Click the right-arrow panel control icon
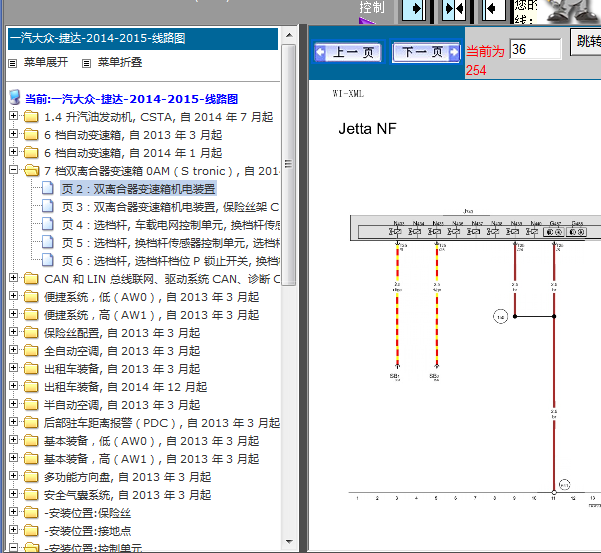Viewport: 601px width, 553px height. (414, 9)
